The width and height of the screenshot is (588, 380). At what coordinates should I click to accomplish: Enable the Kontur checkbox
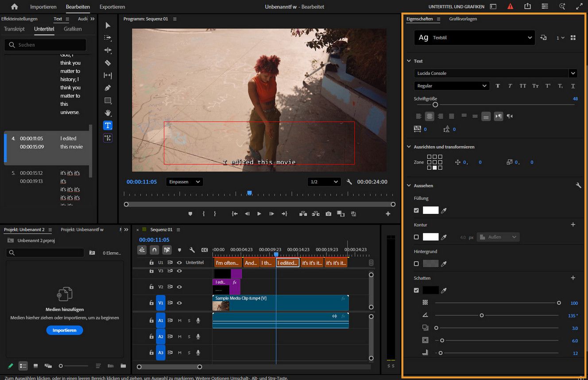(416, 237)
